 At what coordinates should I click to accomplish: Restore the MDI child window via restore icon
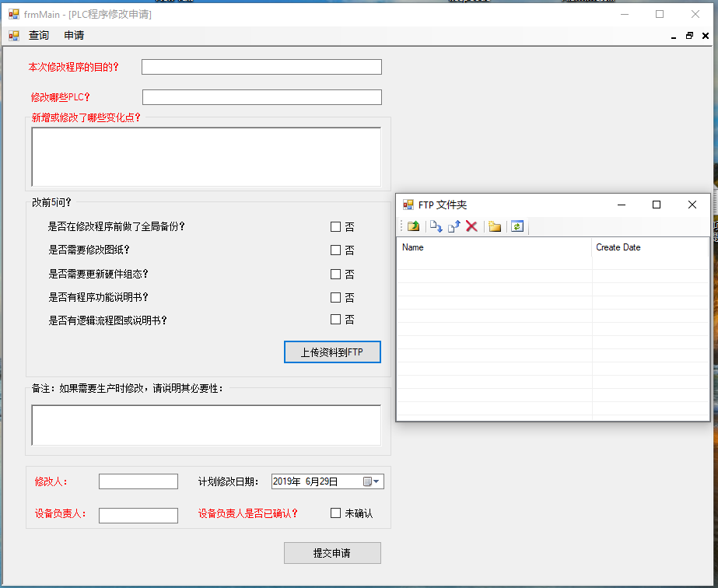689,36
